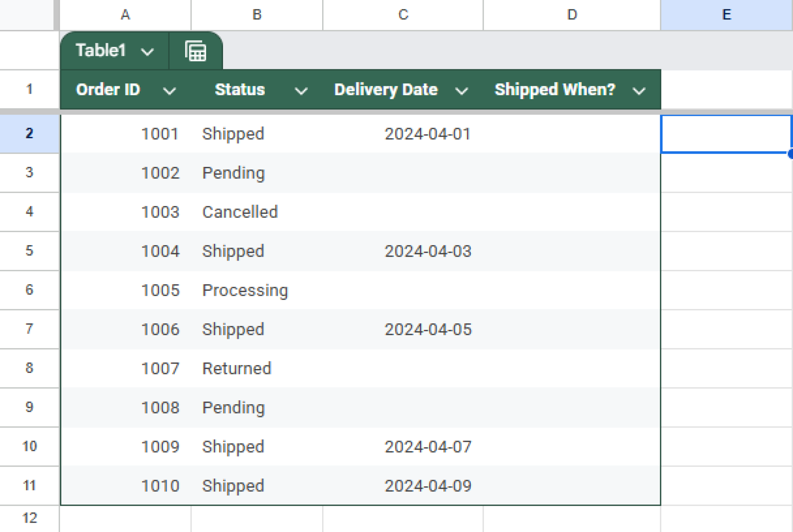This screenshot has width=793, height=532.
Task: Select the Returned status cell for order 1007
Action: [x=256, y=368]
